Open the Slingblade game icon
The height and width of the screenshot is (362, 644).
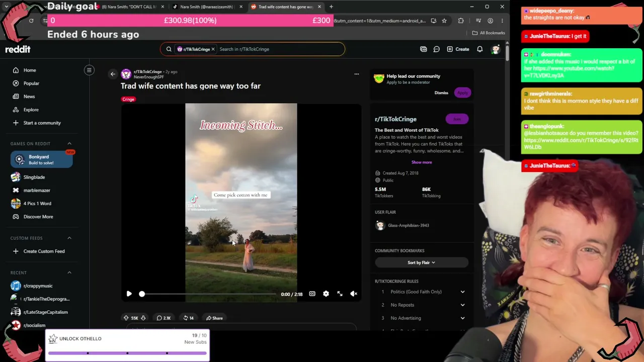16,177
